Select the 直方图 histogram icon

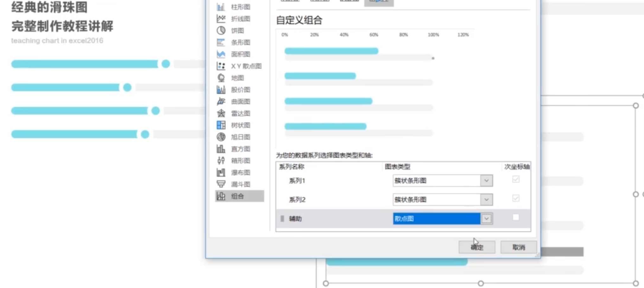pos(221,149)
